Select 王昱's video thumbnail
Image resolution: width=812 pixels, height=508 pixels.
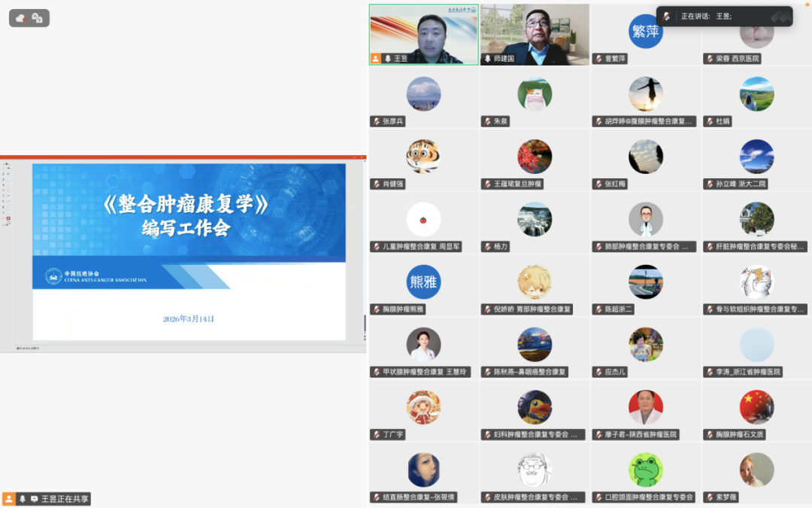(423, 35)
